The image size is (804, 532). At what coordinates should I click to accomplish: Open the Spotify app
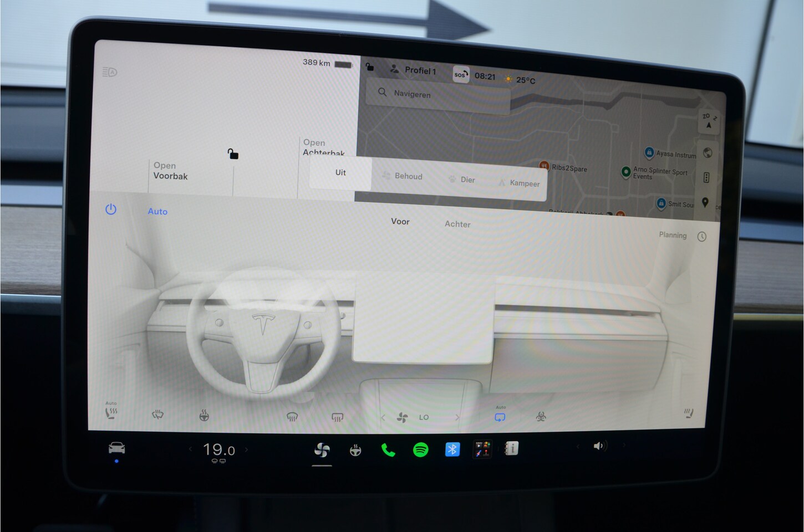tap(420, 449)
